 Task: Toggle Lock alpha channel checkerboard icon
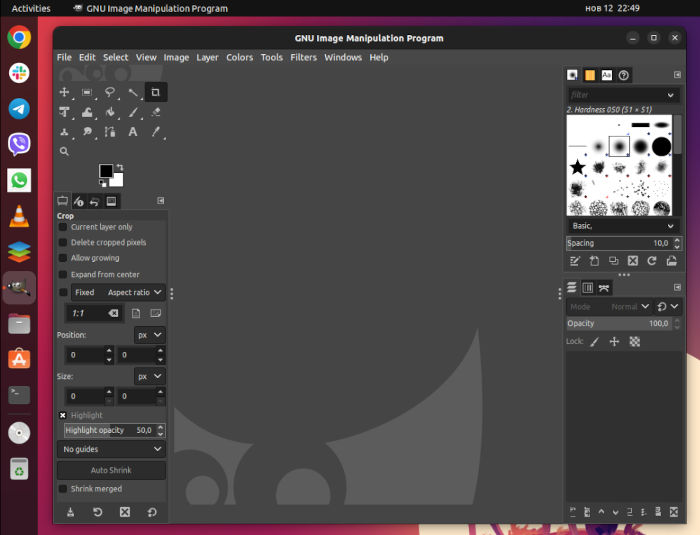(634, 342)
